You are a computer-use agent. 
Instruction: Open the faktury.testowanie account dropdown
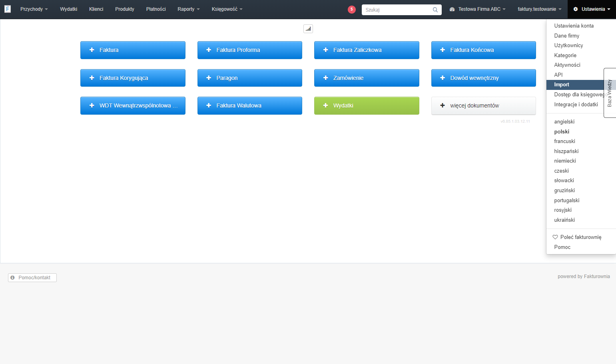[540, 9]
